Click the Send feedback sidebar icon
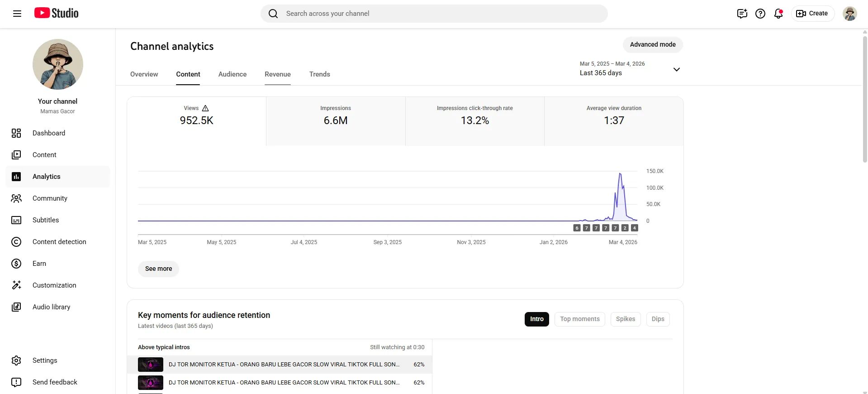Viewport: 868px width, 394px height. (x=16, y=382)
